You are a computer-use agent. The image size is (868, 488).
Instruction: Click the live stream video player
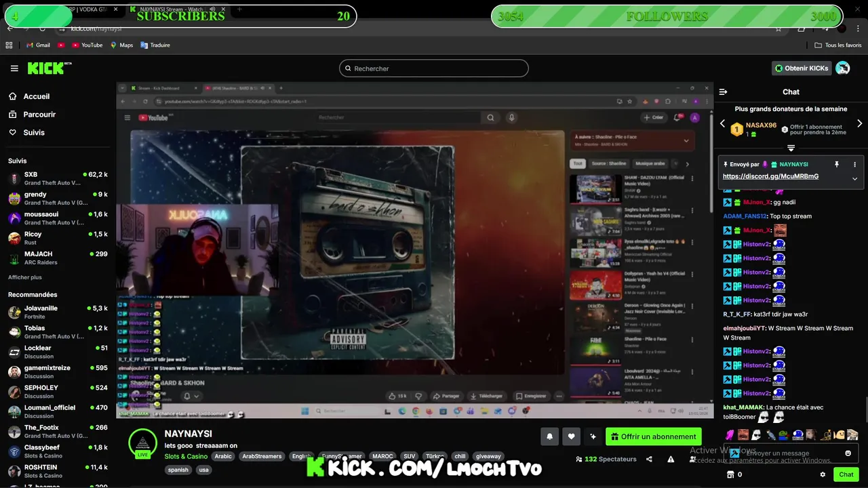pyautogui.click(x=414, y=250)
